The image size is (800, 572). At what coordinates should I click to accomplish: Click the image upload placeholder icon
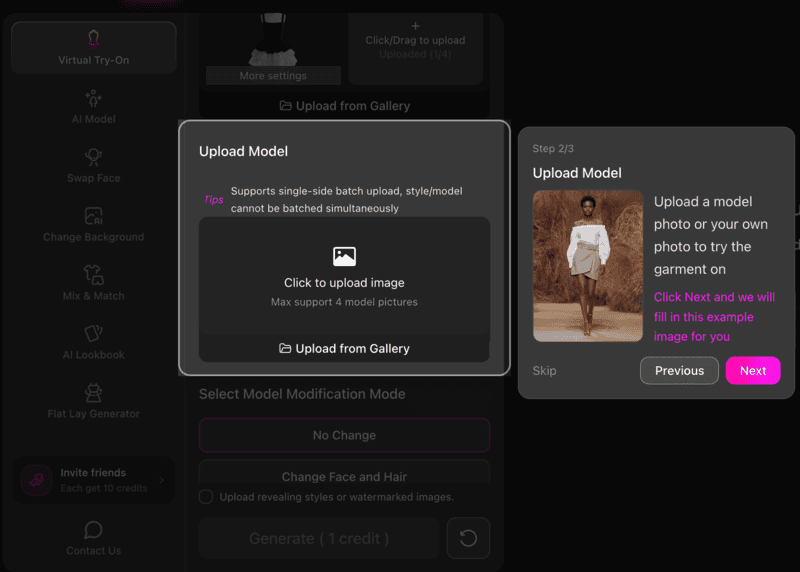click(x=344, y=256)
